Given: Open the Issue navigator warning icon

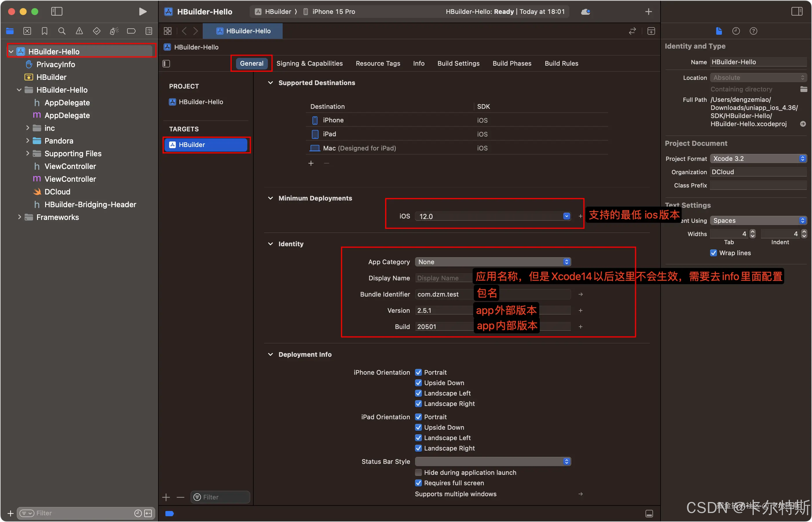Looking at the screenshot, I should [79, 31].
